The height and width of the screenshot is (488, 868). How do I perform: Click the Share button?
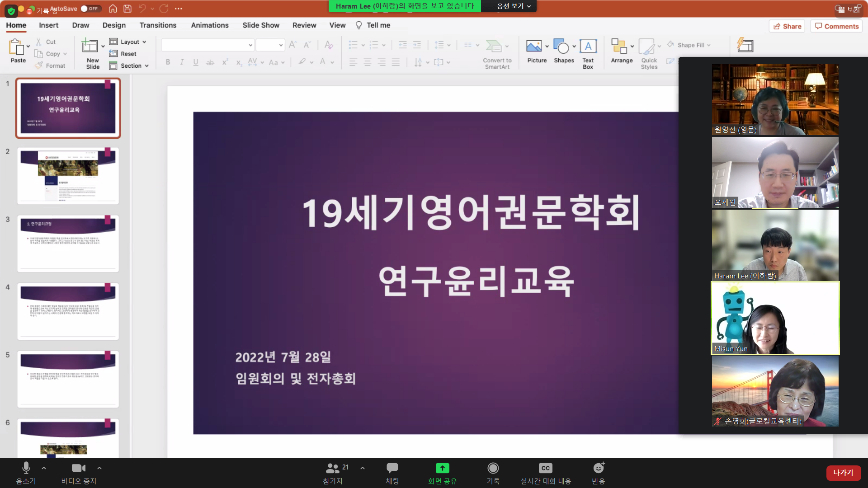788,26
